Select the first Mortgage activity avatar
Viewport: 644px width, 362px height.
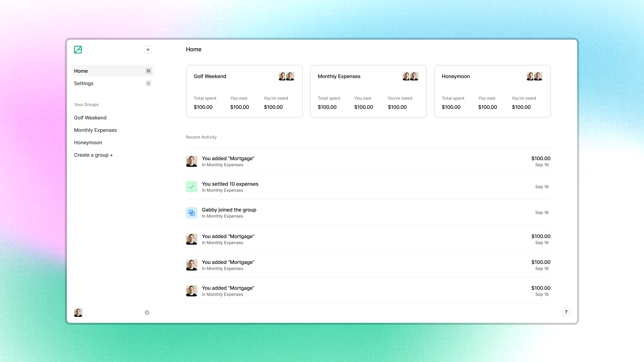coord(192,161)
